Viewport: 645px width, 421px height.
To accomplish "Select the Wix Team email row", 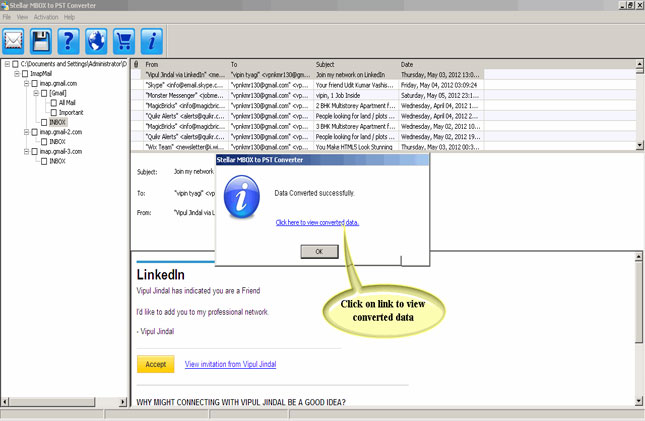I will pyautogui.click(x=307, y=147).
